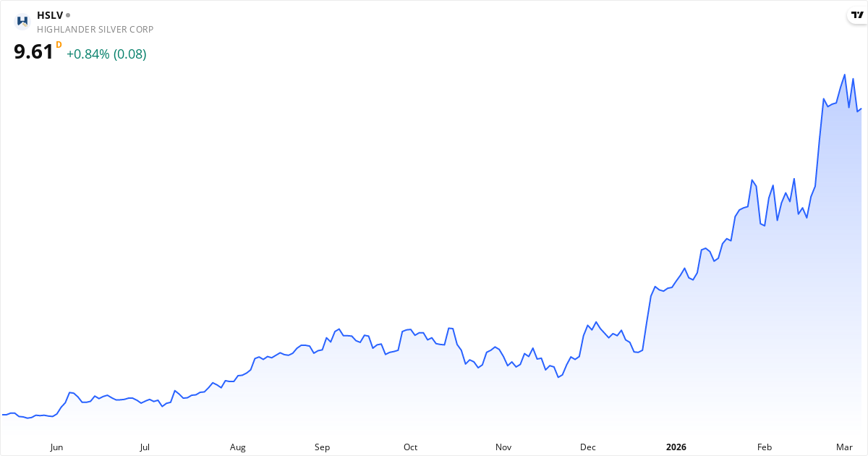Click the Nov label on the time axis

(503, 447)
